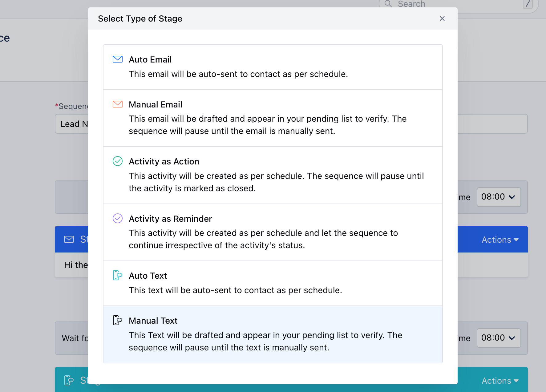Choose the Auto Email stage type
Screen dimensions: 546x392
[273, 67]
